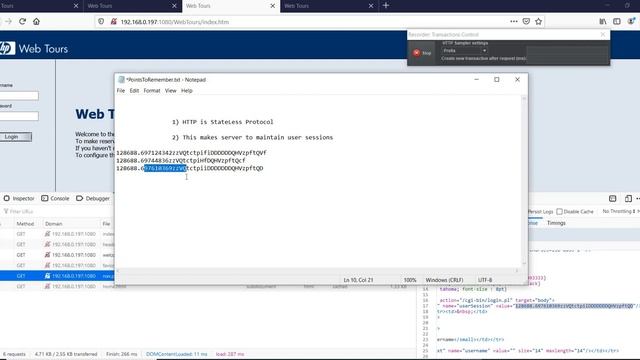Open the Timings tab in request details

[556, 223]
